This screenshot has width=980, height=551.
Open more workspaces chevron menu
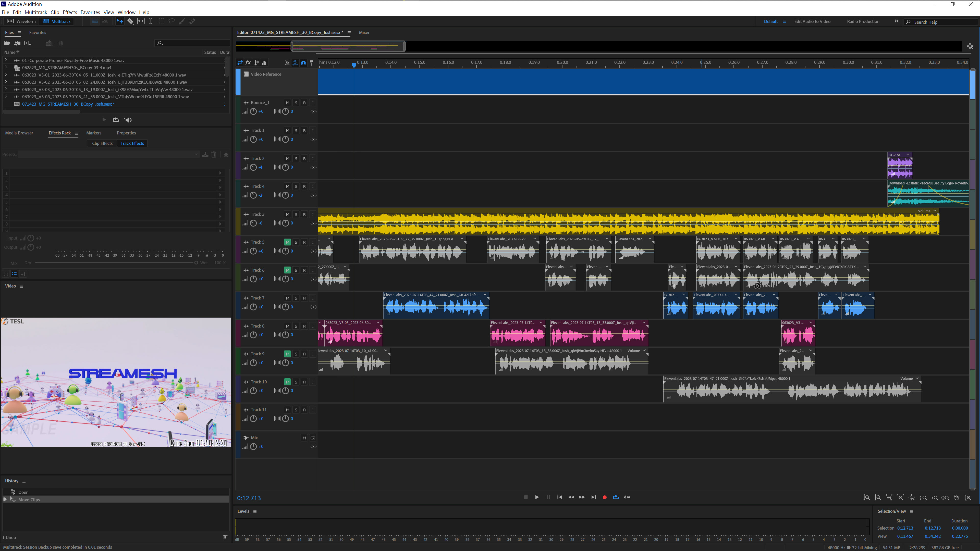point(896,21)
